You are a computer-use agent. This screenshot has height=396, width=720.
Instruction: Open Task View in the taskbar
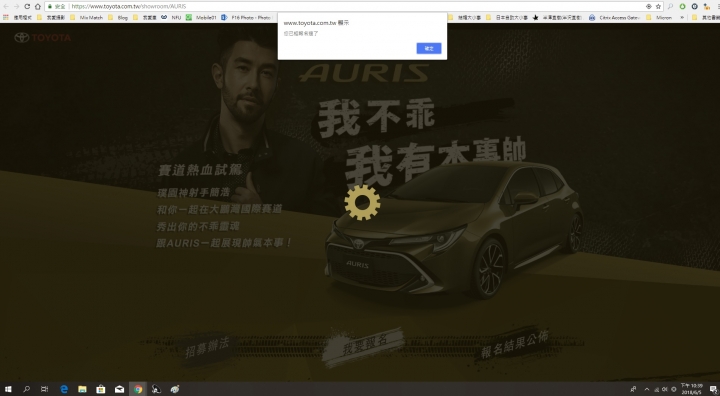pyautogui.click(x=45, y=389)
